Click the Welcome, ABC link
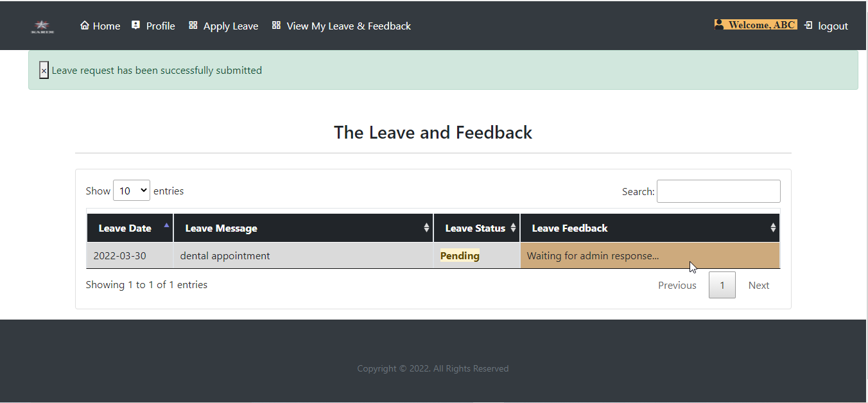This screenshot has width=868, height=403. 761,24
